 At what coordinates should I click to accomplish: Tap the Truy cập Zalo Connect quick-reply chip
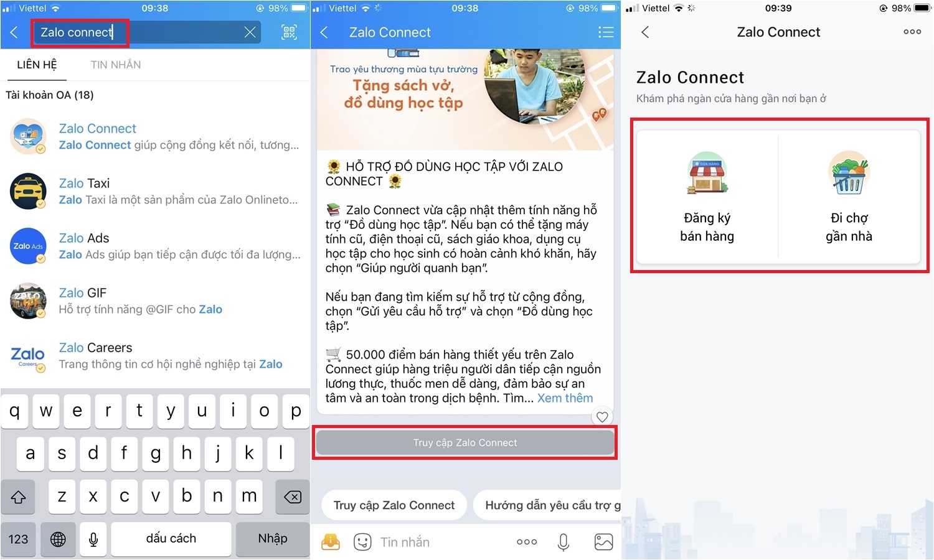[394, 505]
